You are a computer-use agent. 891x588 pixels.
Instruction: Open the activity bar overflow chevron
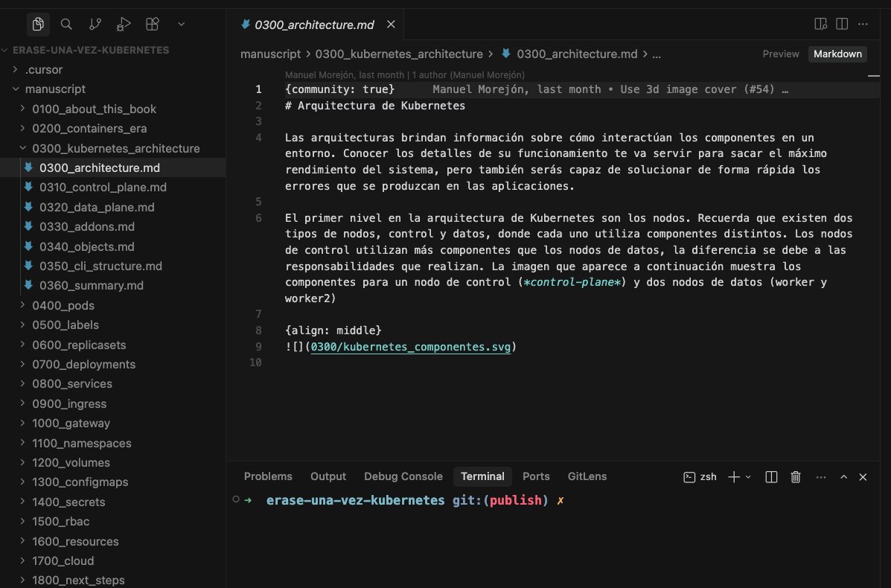[x=182, y=24]
